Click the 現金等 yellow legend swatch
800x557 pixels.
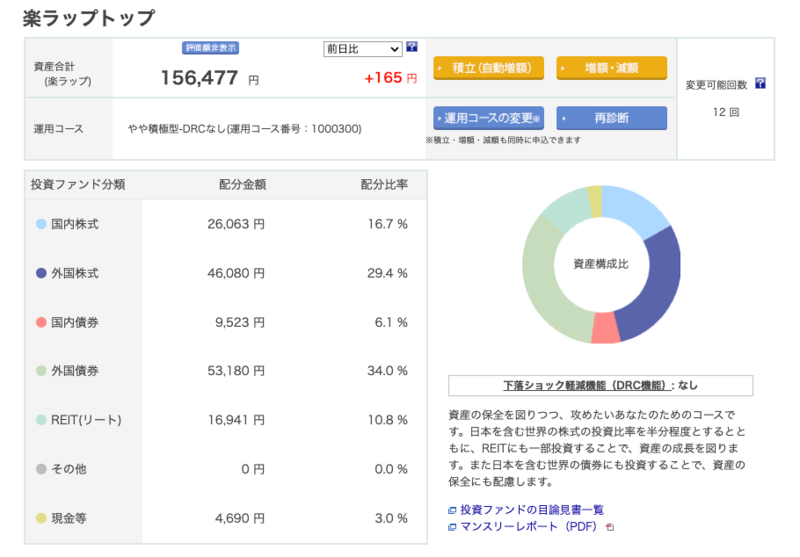[40, 518]
